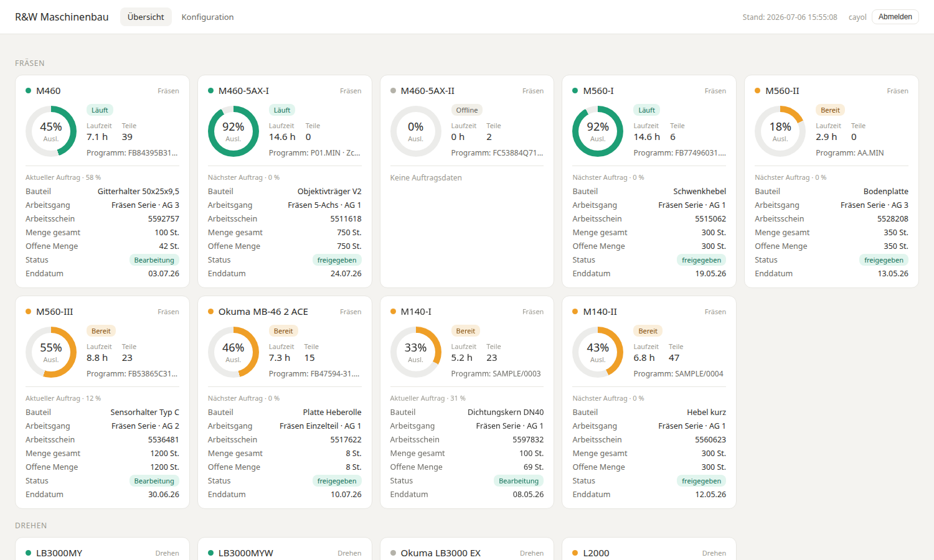Open the LB3000MY machine title
This screenshot has height=560, width=934.
59,553
